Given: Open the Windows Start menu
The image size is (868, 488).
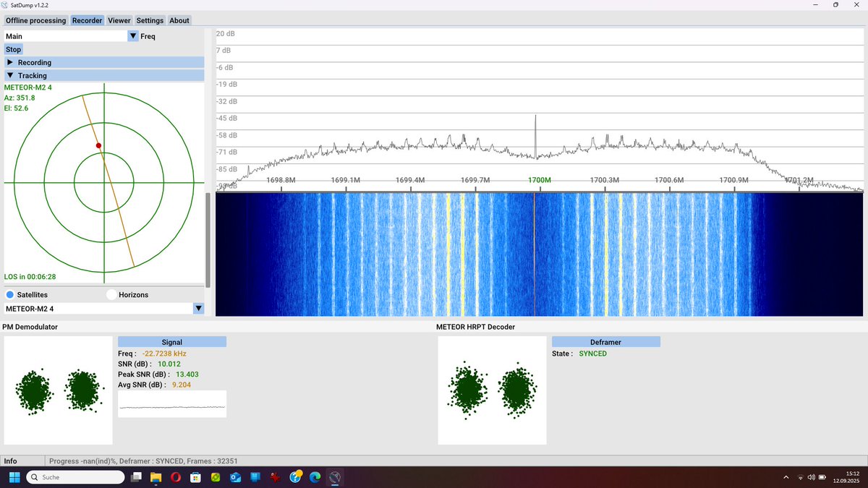Looking at the screenshot, I should pos(14,477).
